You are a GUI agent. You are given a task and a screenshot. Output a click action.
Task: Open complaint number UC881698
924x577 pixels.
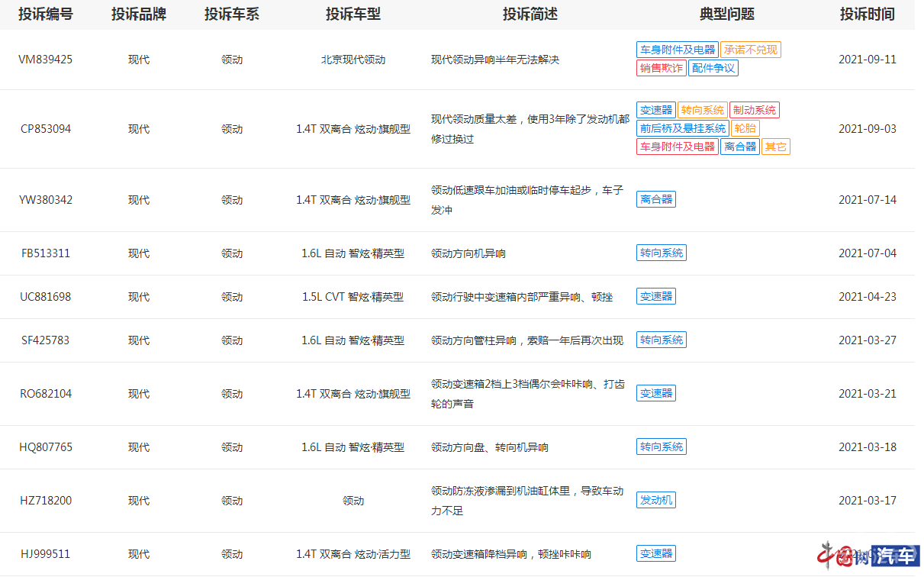pyautogui.click(x=46, y=297)
